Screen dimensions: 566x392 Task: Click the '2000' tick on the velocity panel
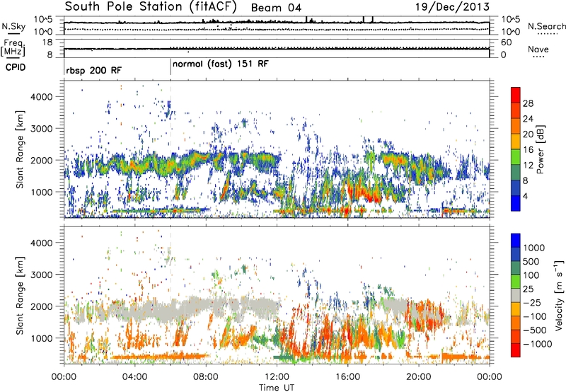[x=41, y=306]
